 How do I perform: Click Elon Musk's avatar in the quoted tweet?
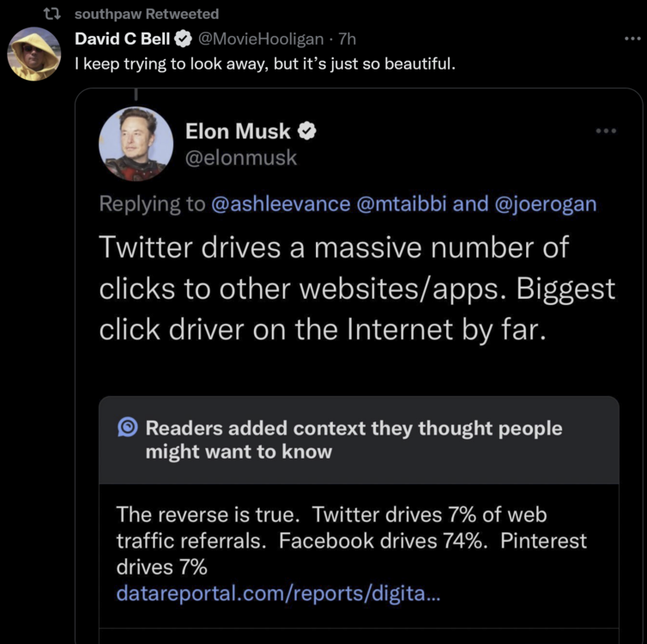click(136, 144)
